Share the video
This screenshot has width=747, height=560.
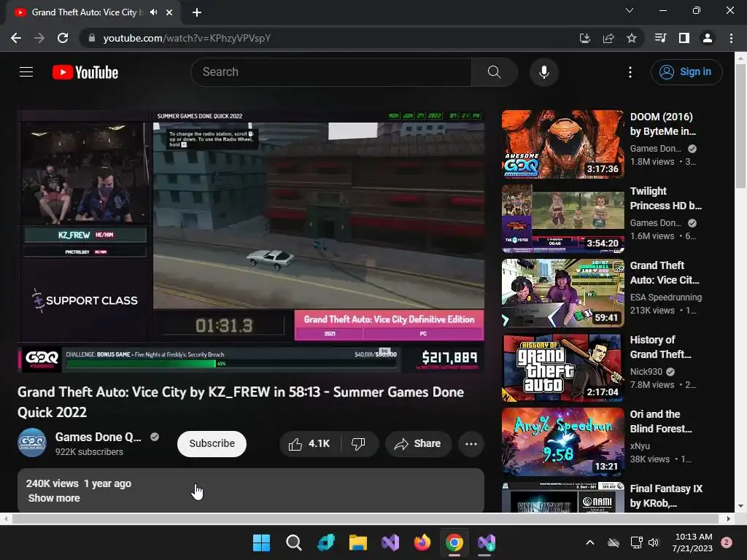[418, 444]
